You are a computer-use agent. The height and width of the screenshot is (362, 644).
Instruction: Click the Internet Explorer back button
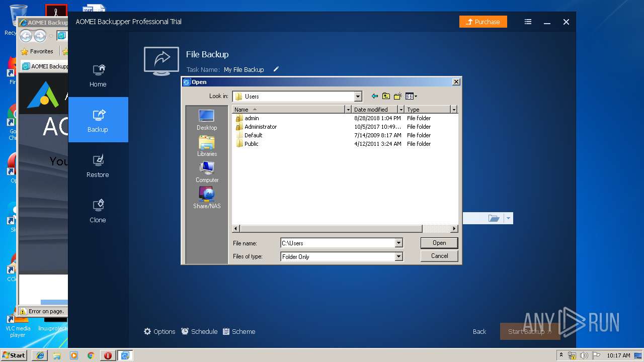(26, 36)
